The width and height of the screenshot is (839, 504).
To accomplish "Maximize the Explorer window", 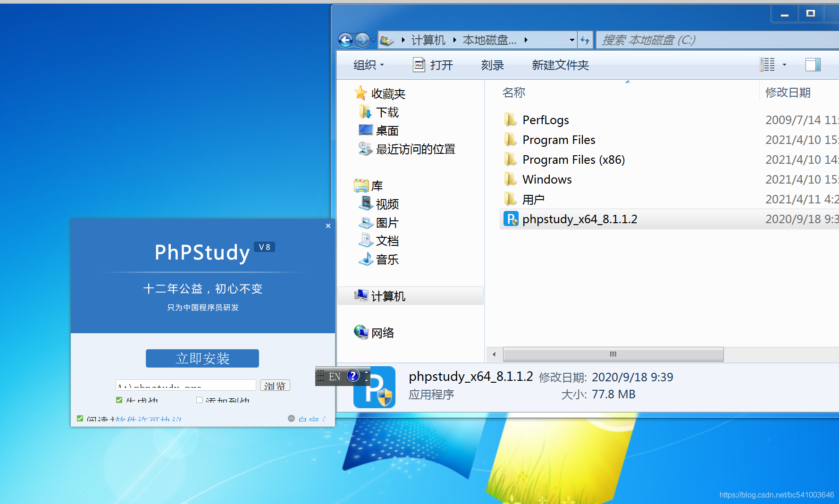I will [x=811, y=14].
